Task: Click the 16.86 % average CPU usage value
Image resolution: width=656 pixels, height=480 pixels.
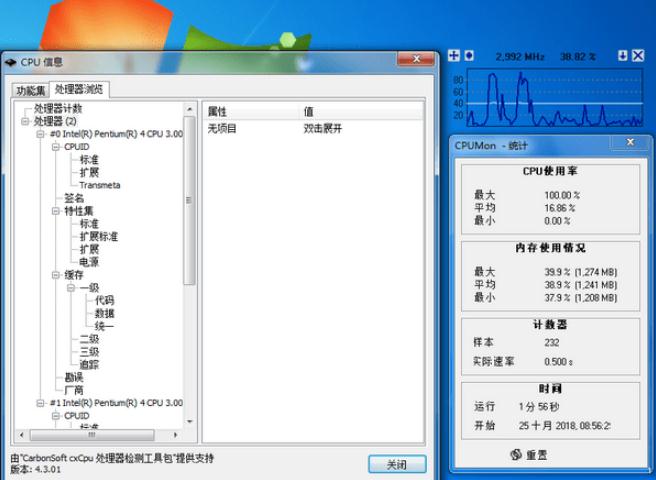Action: pos(559,208)
